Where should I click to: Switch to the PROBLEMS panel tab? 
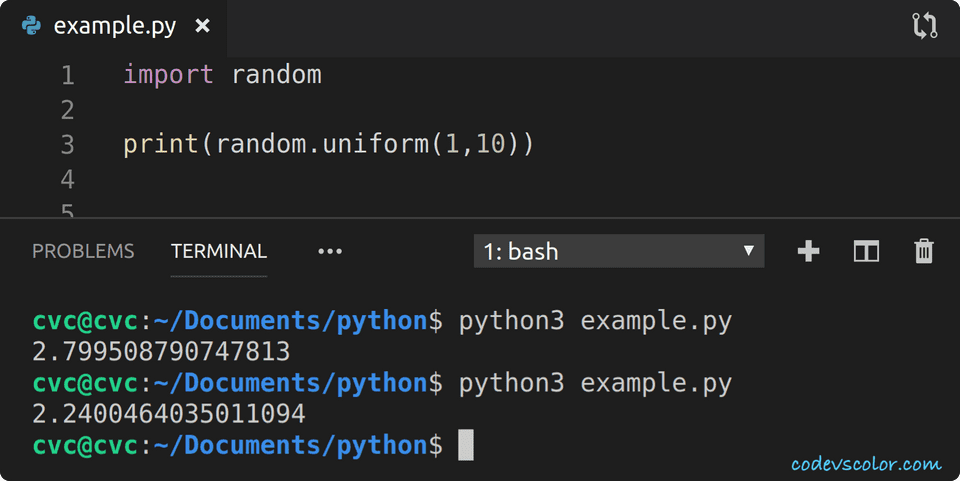[x=83, y=251]
